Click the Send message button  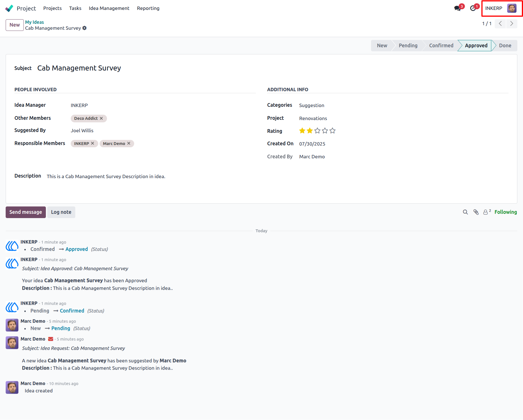click(x=26, y=212)
